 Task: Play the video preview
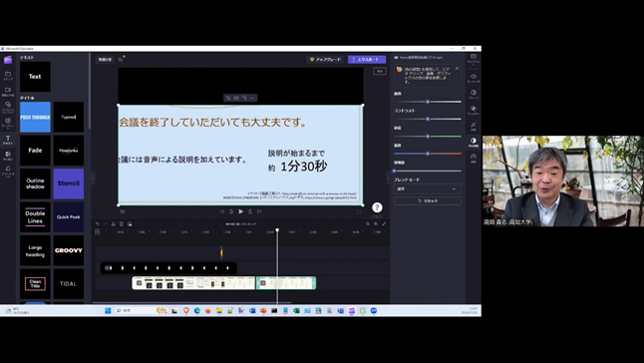pyautogui.click(x=240, y=211)
